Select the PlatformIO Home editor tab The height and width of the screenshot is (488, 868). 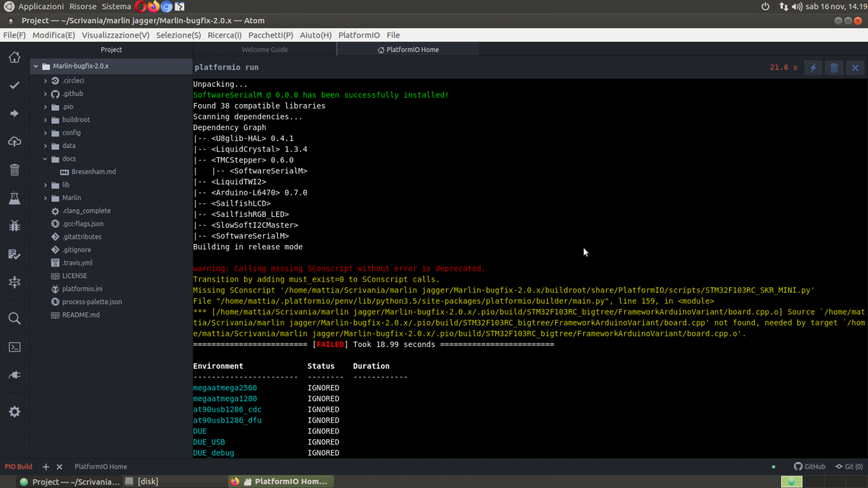point(409,50)
